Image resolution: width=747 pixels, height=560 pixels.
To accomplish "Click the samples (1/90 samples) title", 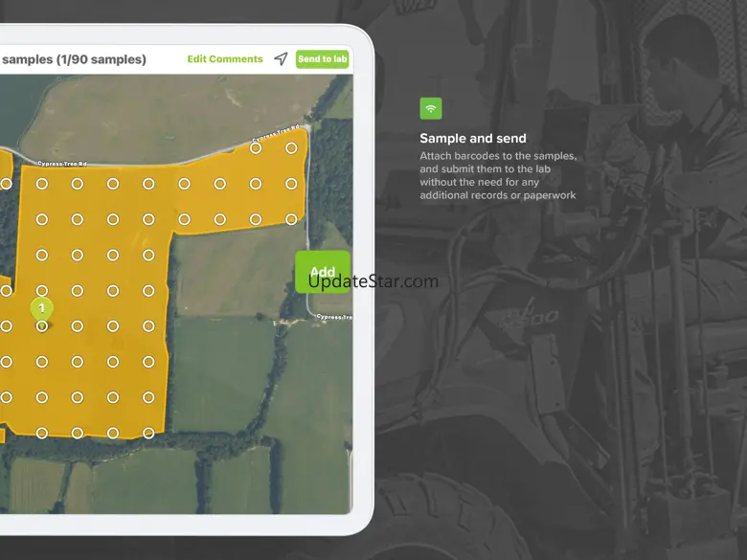I will click(x=74, y=59).
